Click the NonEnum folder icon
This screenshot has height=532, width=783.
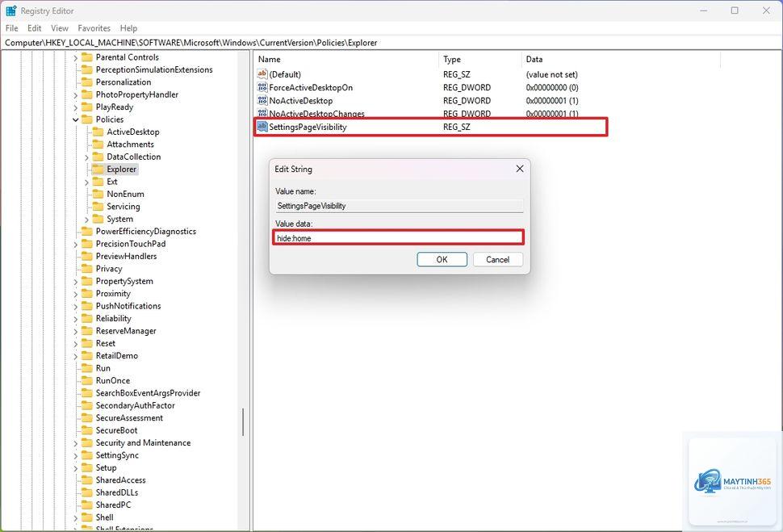click(98, 194)
